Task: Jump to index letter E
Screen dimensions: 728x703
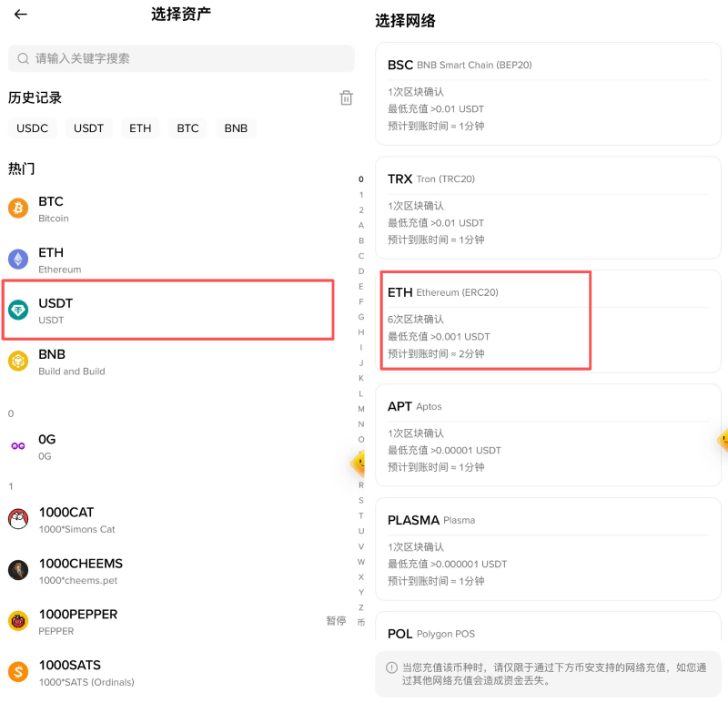Action: coord(360,287)
